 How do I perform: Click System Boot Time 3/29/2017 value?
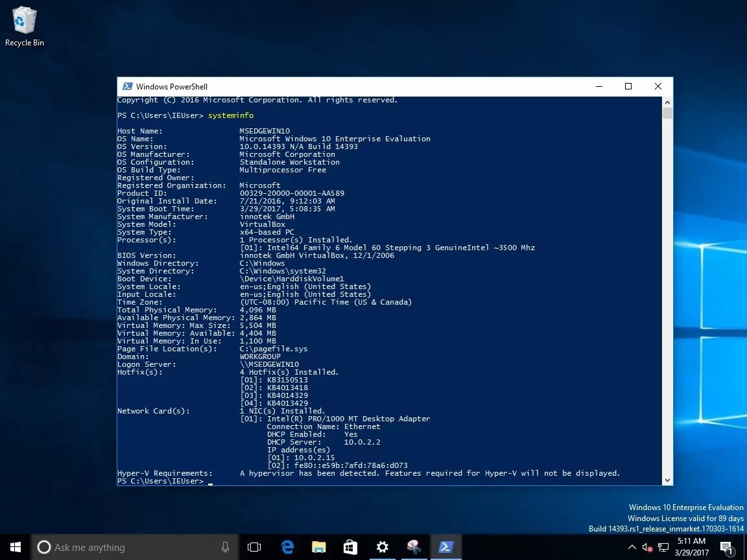pos(287,209)
